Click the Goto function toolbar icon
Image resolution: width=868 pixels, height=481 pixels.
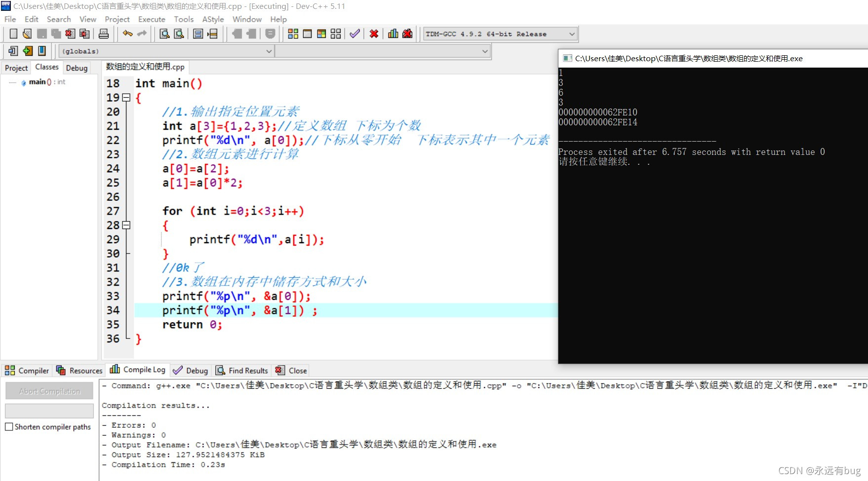[x=198, y=34]
